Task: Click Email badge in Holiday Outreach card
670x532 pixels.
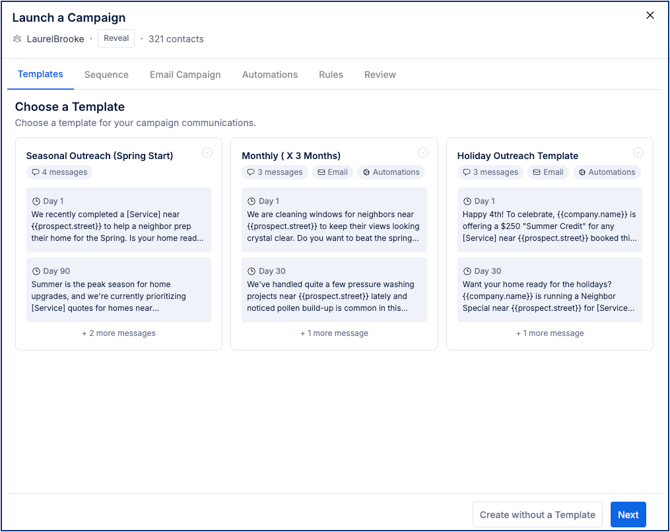Action: 548,172
